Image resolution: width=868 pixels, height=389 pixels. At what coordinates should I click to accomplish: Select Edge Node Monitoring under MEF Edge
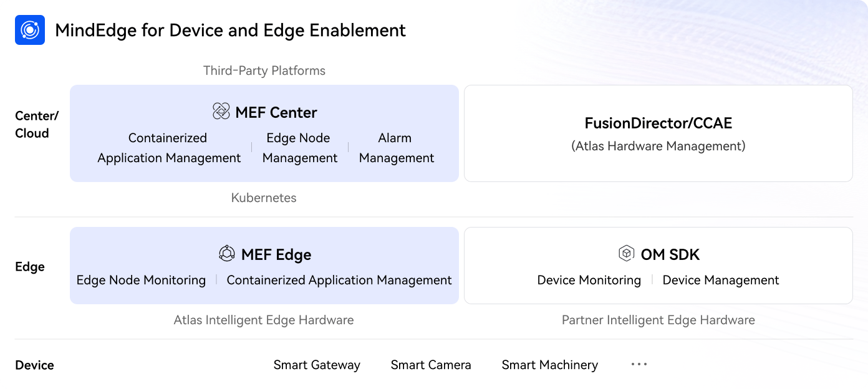pyautogui.click(x=141, y=281)
